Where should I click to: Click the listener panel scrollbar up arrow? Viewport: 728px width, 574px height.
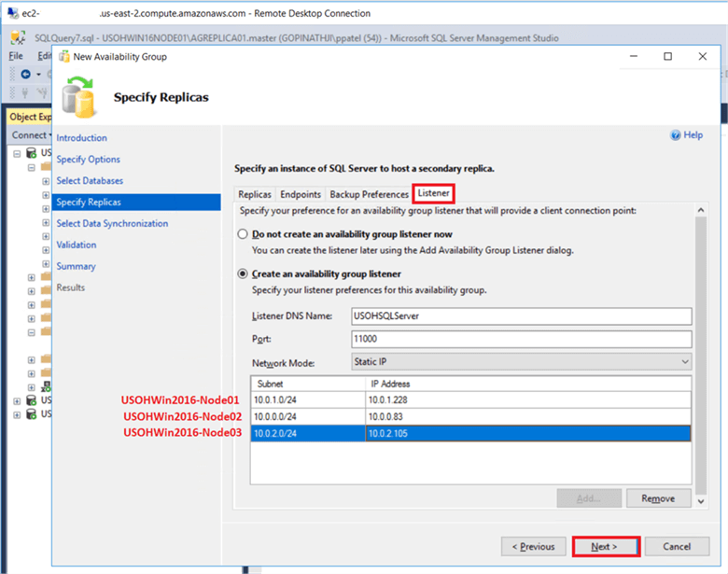(701, 210)
